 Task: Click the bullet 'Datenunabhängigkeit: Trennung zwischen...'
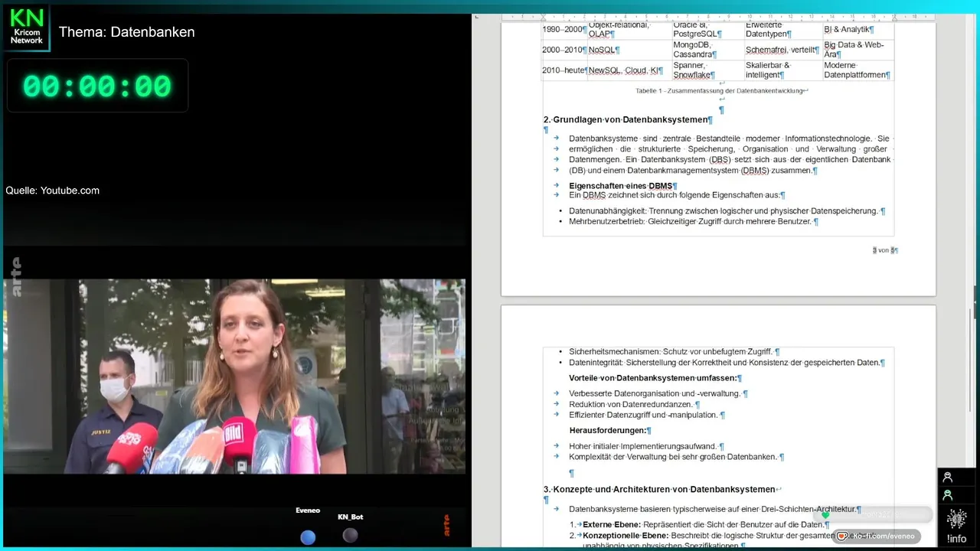coord(727,211)
